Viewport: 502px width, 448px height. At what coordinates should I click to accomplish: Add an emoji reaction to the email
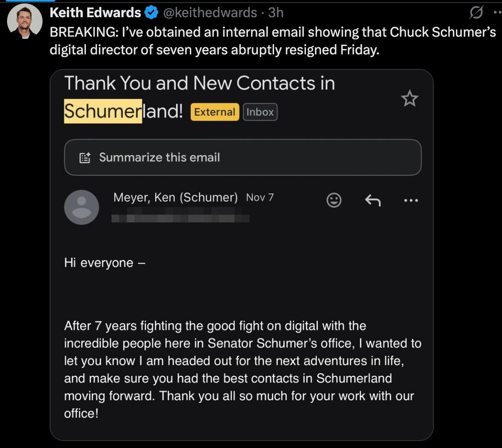pyautogui.click(x=334, y=200)
